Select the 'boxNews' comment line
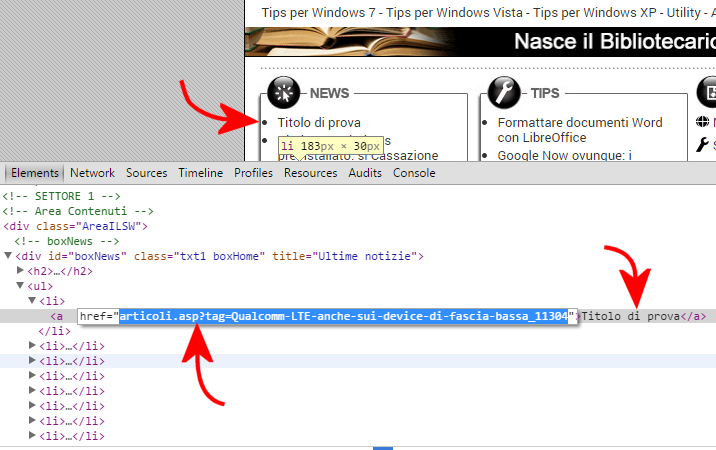 (67, 241)
